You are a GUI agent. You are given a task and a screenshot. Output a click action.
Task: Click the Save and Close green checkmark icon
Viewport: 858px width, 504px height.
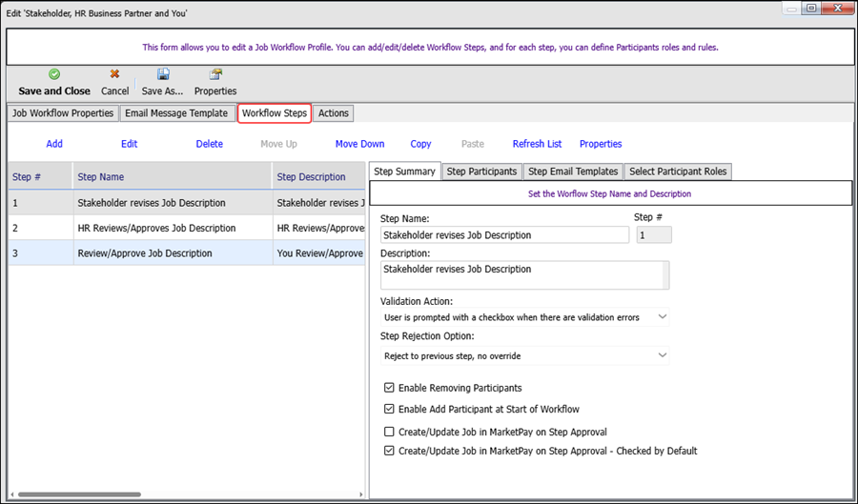point(54,74)
